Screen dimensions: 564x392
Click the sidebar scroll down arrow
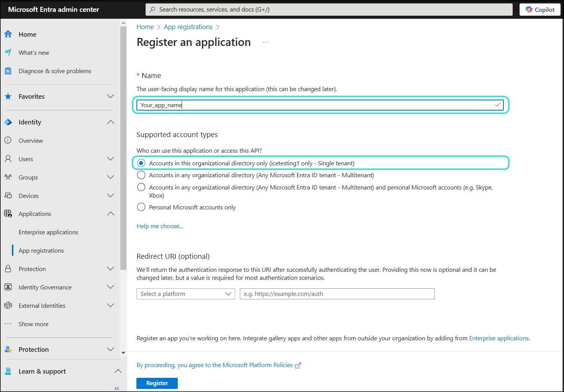[x=123, y=353]
